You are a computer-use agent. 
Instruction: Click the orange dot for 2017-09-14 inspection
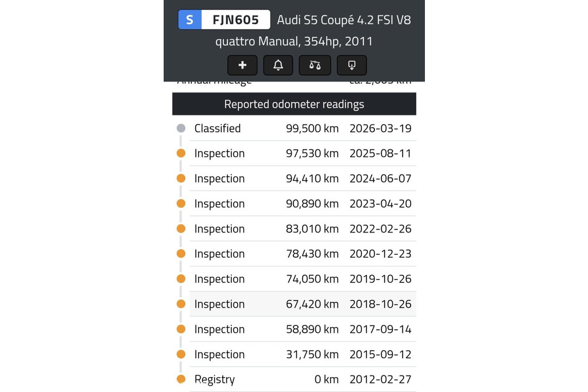181,329
